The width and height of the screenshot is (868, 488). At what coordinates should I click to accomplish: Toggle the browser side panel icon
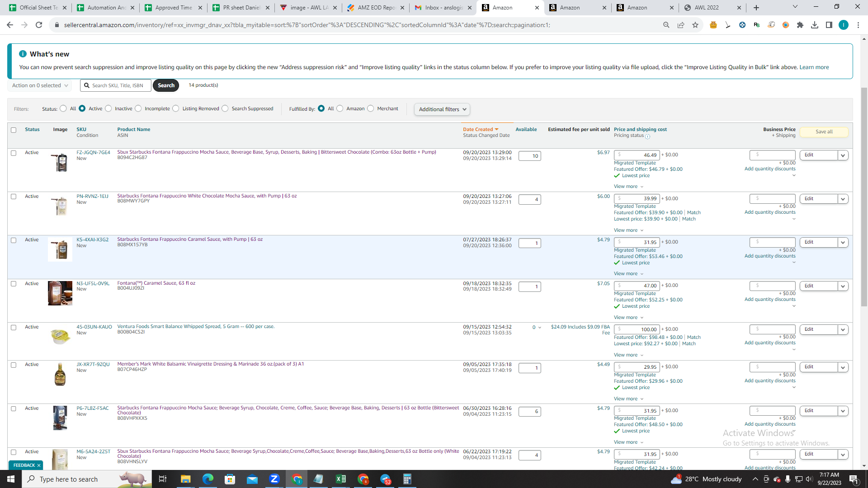tap(829, 25)
